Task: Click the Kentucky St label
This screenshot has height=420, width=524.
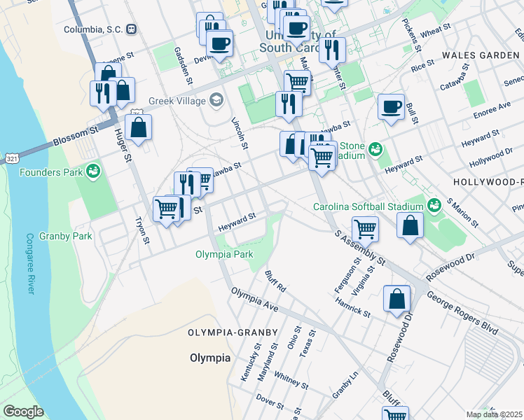Action: 251,362
